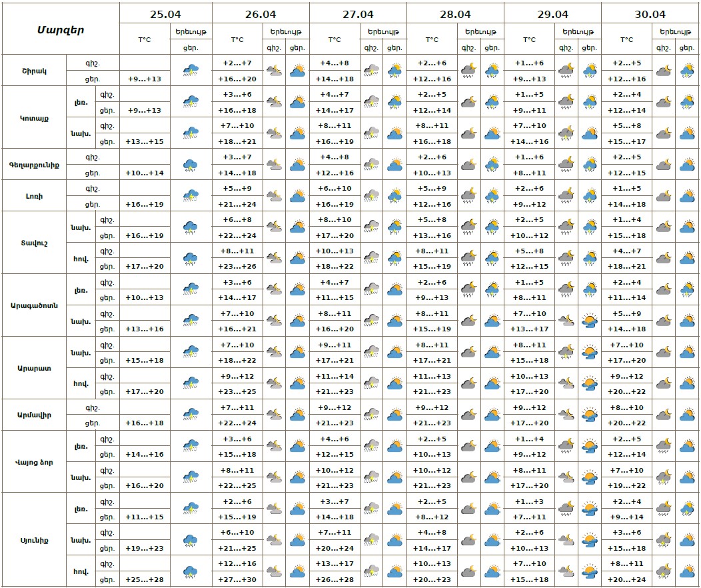Image resolution: width=701 pixels, height=588 pixels.
Task: Click the Տավուշ region label
Action: click(x=34, y=243)
